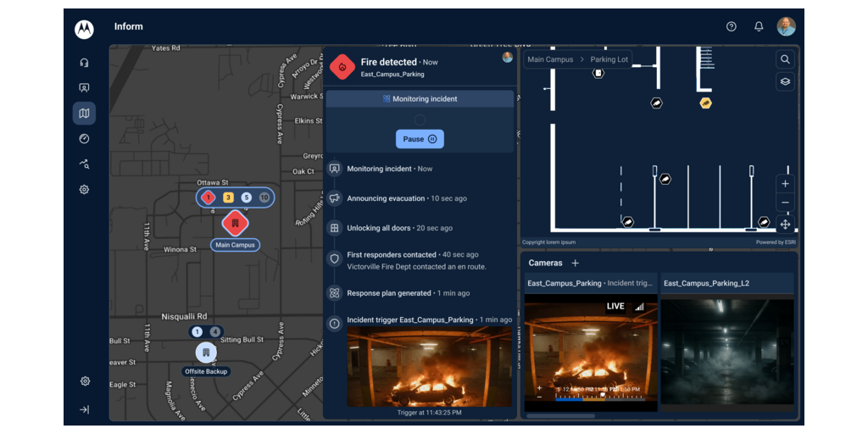Viewport: 868px width, 434px height.
Task: Pause the incident monitoring
Action: pos(420,139)
